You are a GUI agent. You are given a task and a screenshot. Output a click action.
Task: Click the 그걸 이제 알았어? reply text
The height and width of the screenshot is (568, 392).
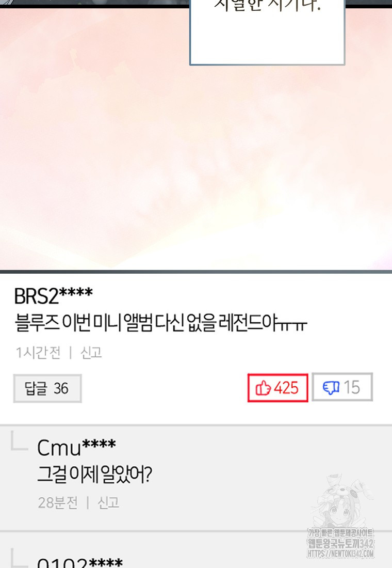coord(94,474)
